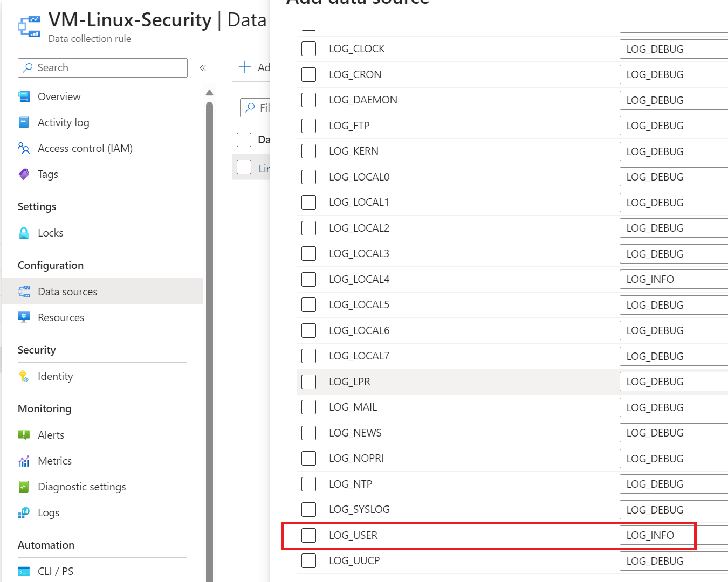The image size is (728, 582).
Task: Click the Identity key icon
Action: tap(24, 376)
